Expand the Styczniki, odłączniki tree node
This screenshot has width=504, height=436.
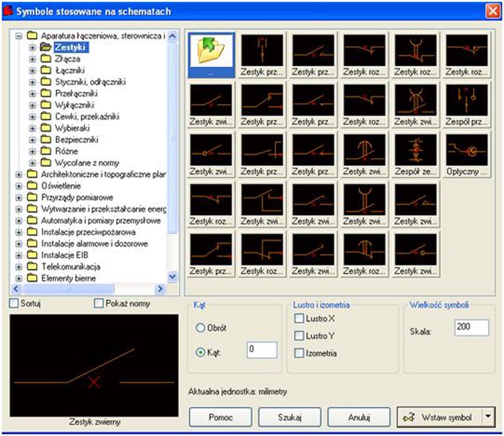point(32,82)
